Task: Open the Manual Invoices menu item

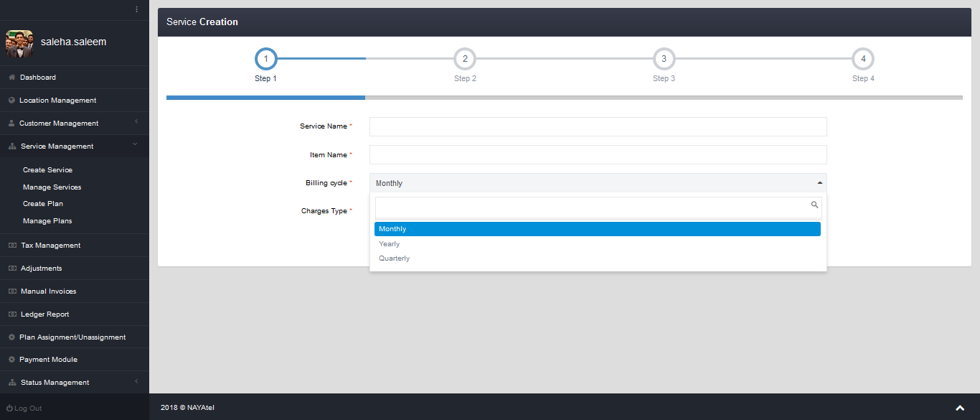Action: point(75,291)
